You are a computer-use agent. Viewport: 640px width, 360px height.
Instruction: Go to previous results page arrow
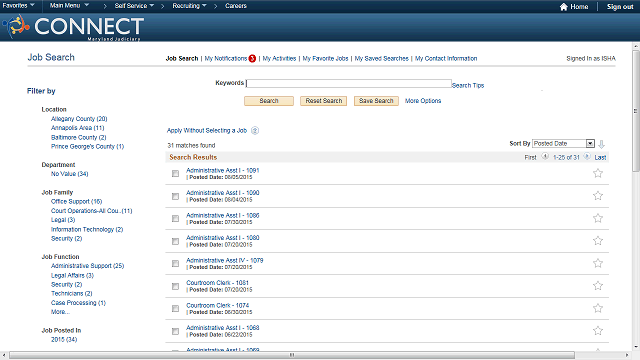545,156
